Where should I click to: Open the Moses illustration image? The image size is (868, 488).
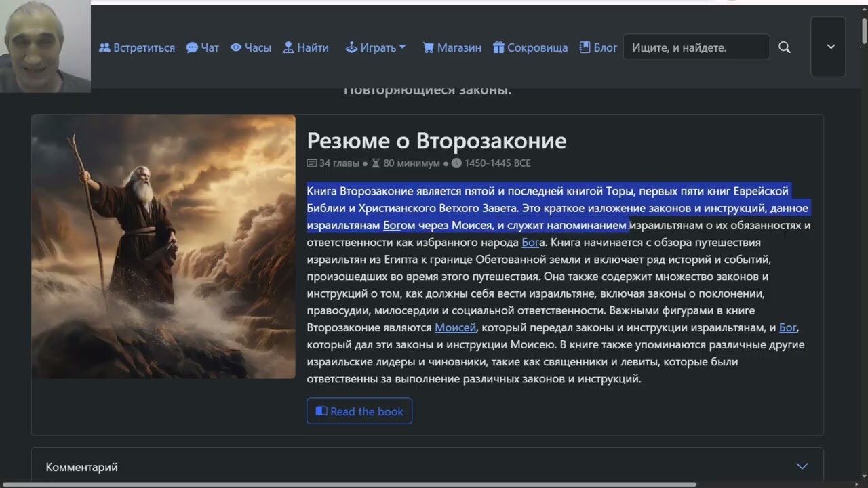163,246
